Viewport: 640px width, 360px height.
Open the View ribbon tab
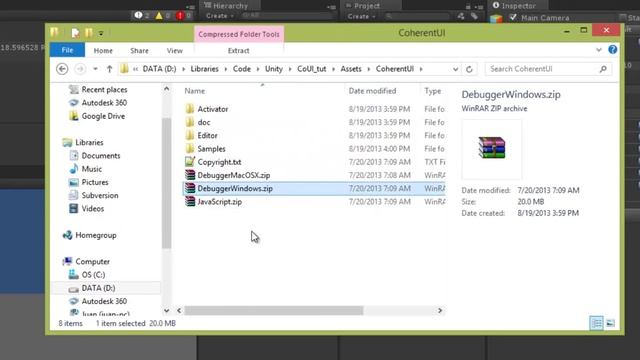point(175,51)
